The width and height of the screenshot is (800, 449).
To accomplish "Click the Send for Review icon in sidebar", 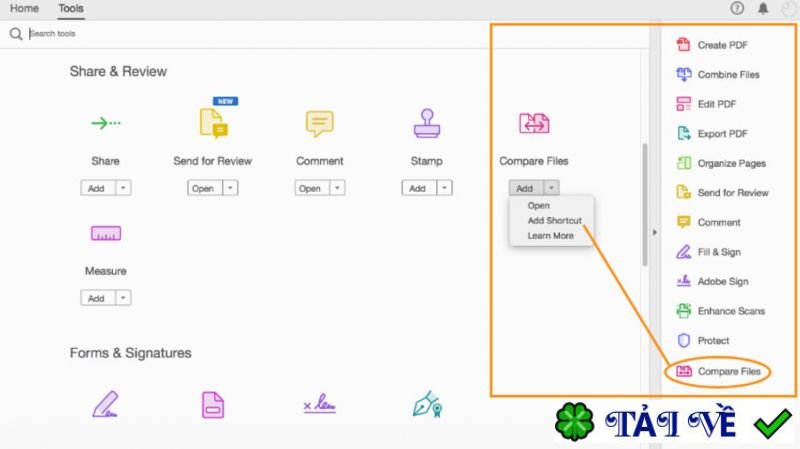I will coord(684,192).
